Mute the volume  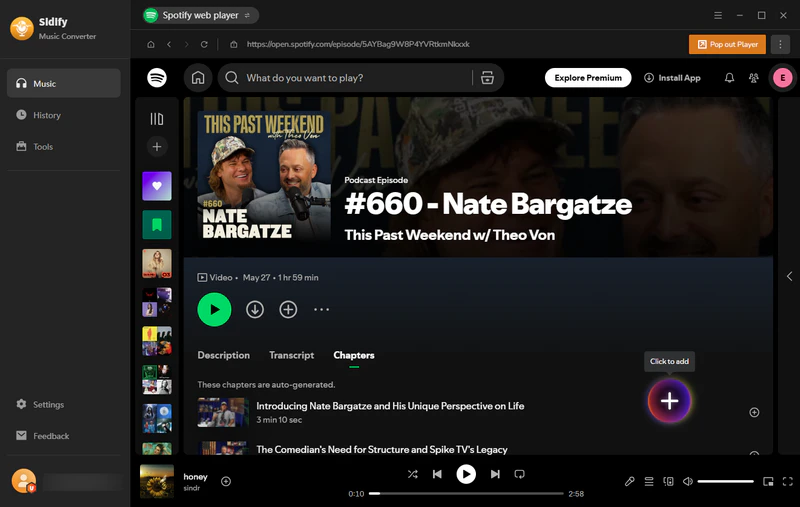(x=688, y=481)
